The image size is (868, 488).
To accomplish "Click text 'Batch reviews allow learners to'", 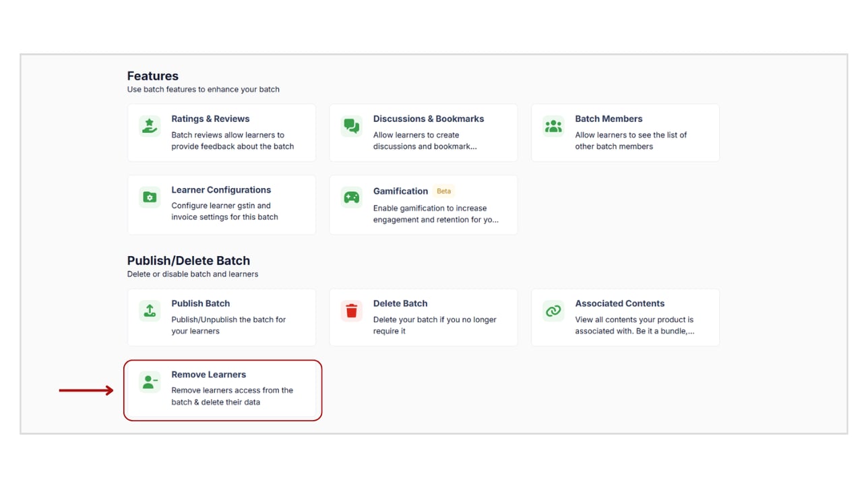I will coord(228,135).
